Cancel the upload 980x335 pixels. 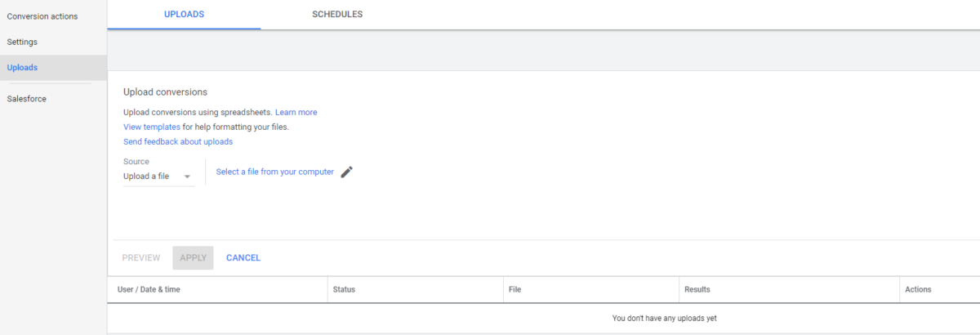(243, 258)
